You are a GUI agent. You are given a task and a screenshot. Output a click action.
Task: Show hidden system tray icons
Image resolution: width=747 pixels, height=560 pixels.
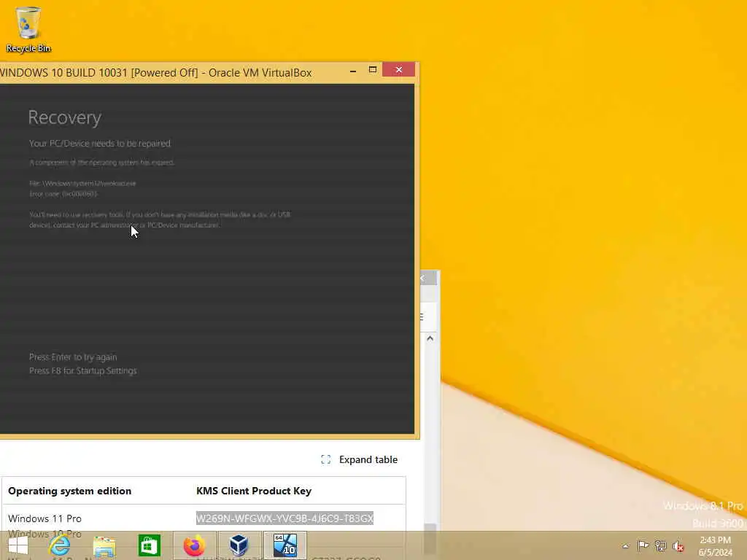coord(625,546)
